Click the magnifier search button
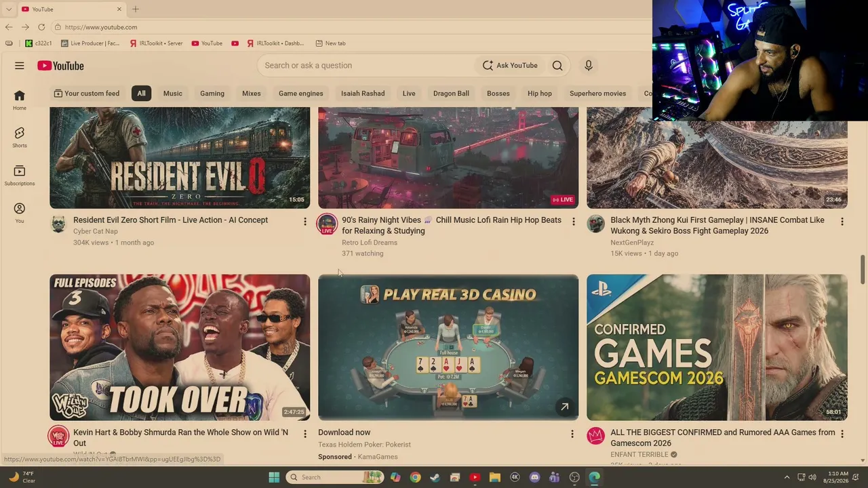This screenshot has height=488, width=868. 557,66
